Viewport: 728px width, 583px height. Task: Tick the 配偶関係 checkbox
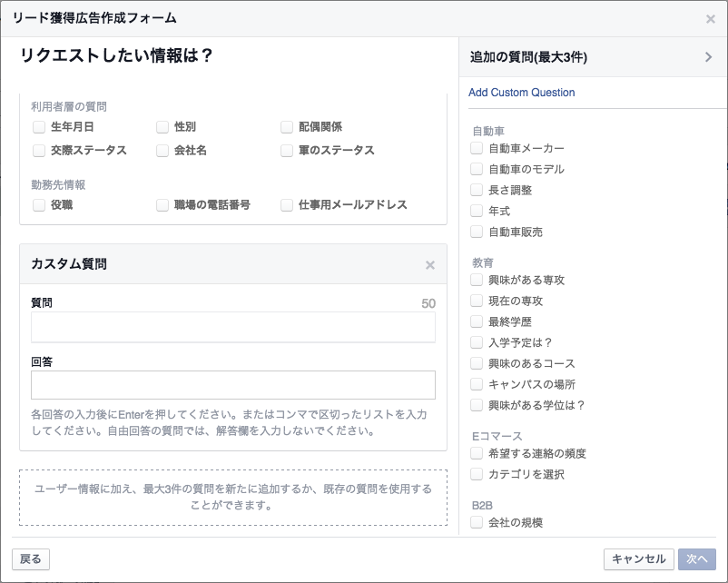pos(287,127)
